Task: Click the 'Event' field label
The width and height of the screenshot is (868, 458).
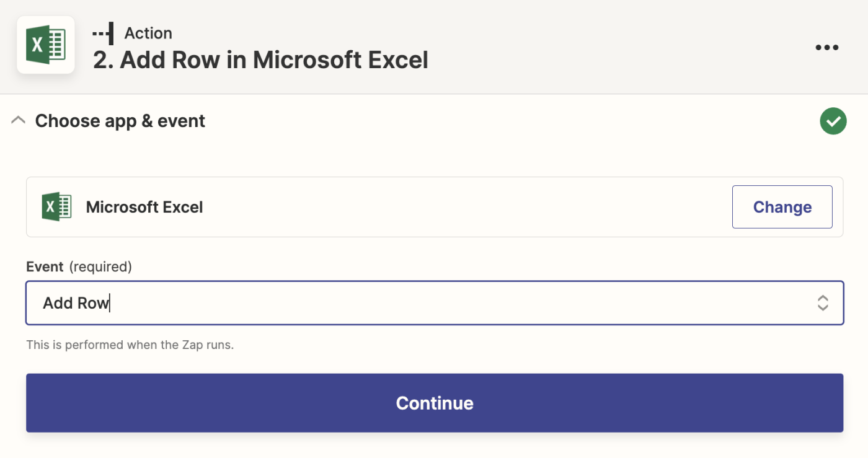Action: (x=45, y=266)
